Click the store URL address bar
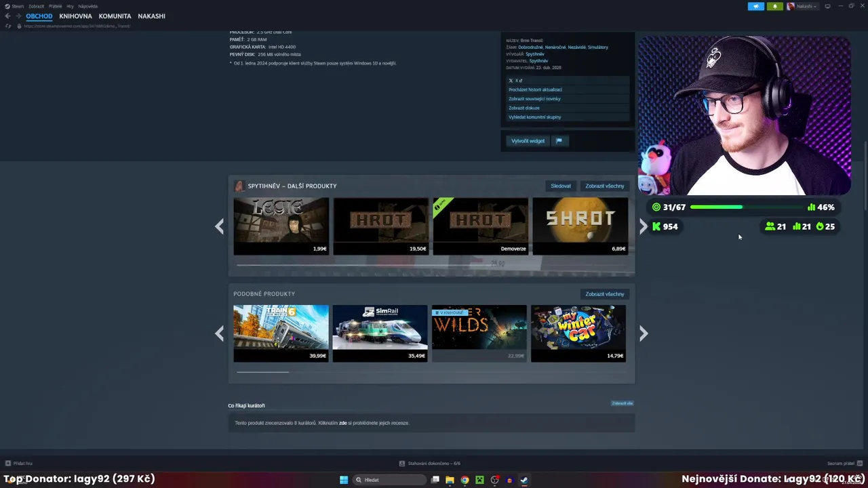 coord(77,26)
